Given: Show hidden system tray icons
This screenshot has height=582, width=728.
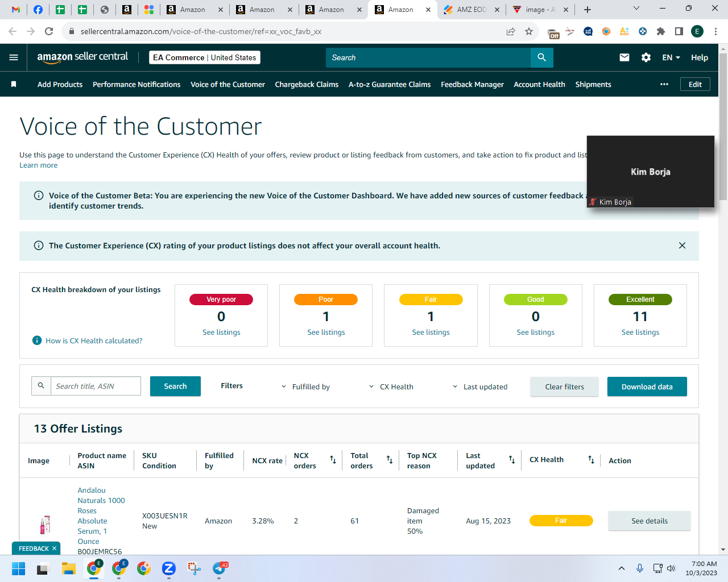Looking at the screenshot, I should click(x=622, y=568).
